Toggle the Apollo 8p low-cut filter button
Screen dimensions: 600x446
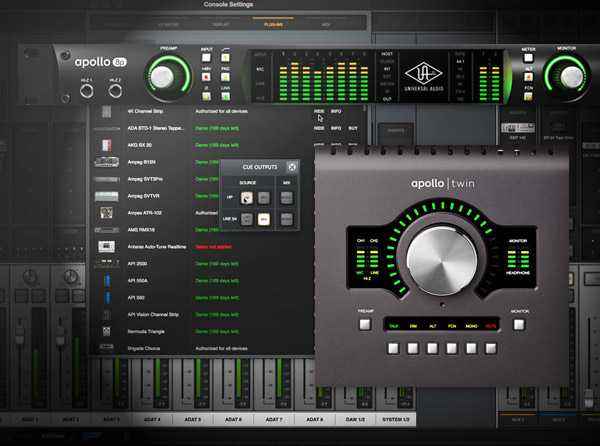point(225,58)
